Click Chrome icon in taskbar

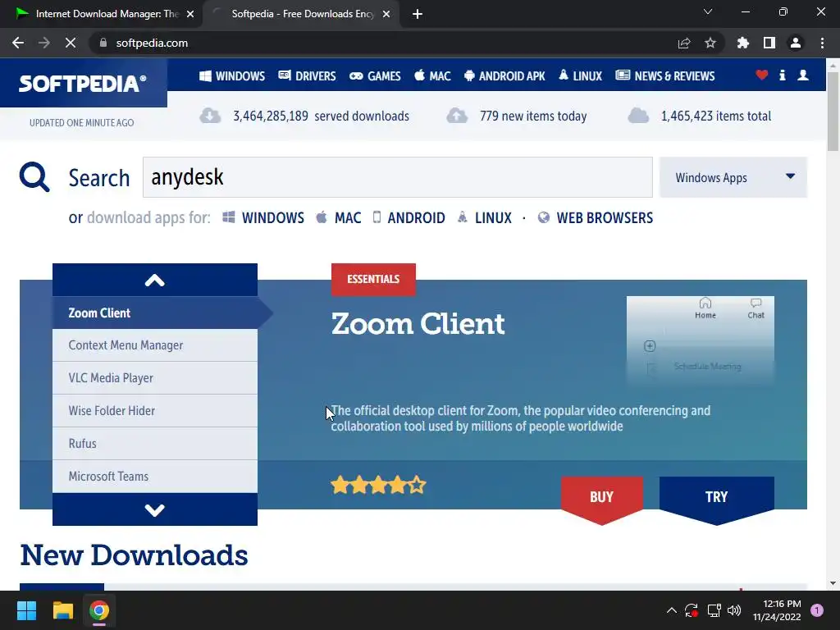(99, 610)
